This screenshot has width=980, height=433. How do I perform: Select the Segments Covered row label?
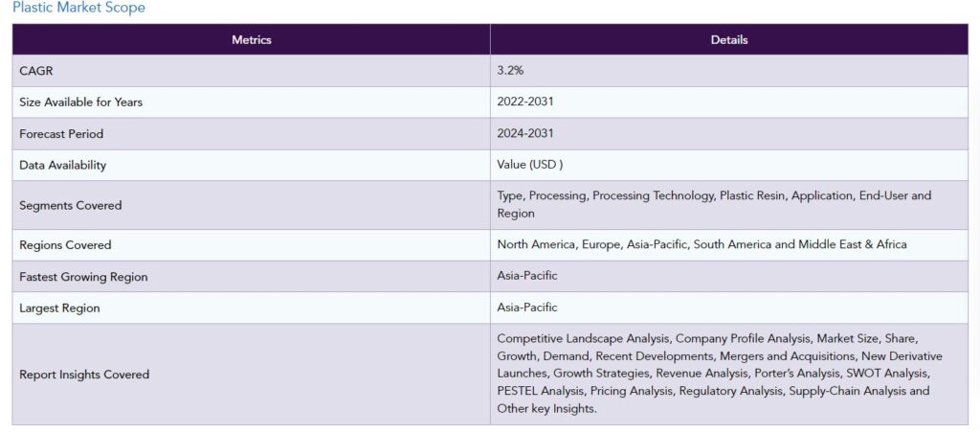[70, 205]
